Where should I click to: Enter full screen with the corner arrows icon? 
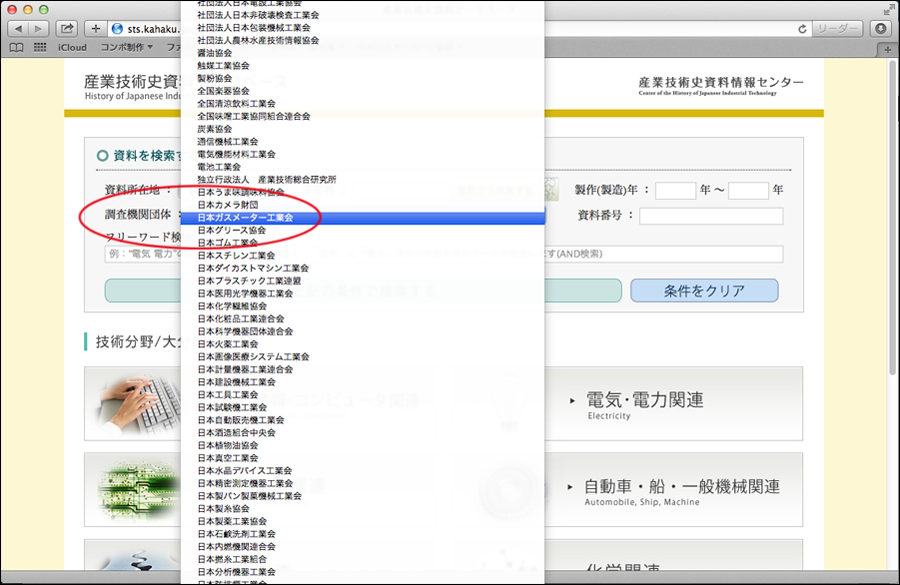point(889,9)
